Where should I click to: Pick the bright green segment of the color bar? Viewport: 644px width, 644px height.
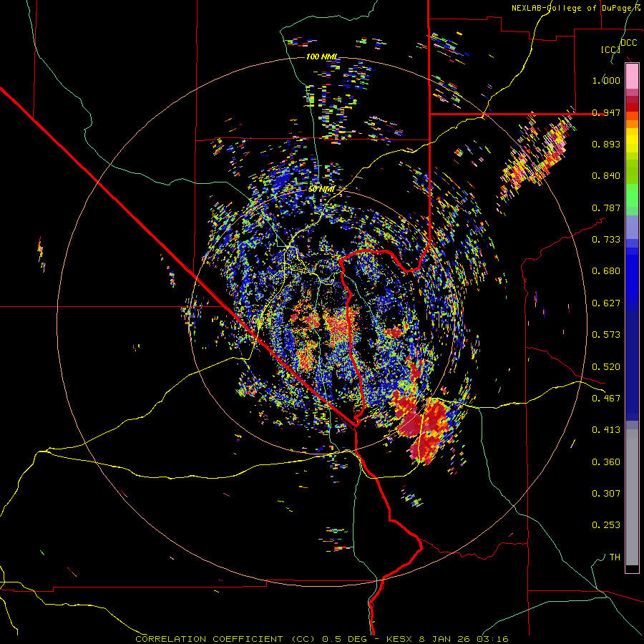tap(632, 195)
